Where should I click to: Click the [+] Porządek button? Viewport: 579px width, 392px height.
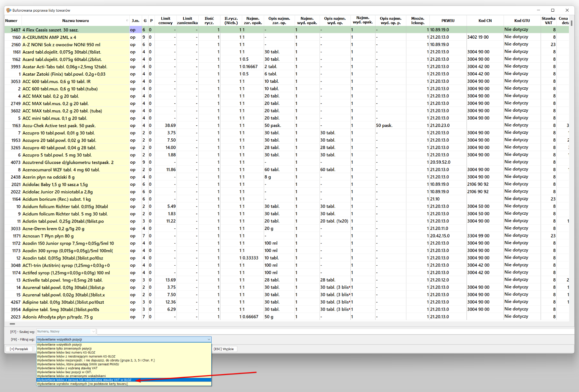point(19,349)
